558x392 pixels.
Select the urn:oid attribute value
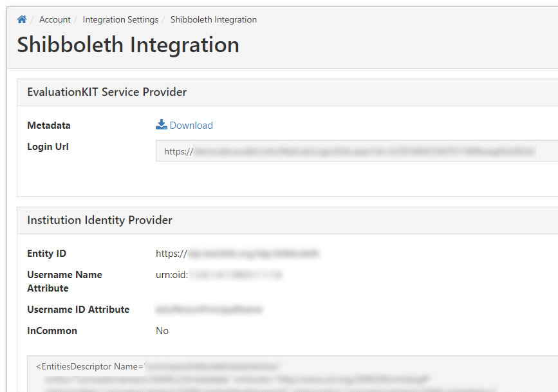pos(219,275)
